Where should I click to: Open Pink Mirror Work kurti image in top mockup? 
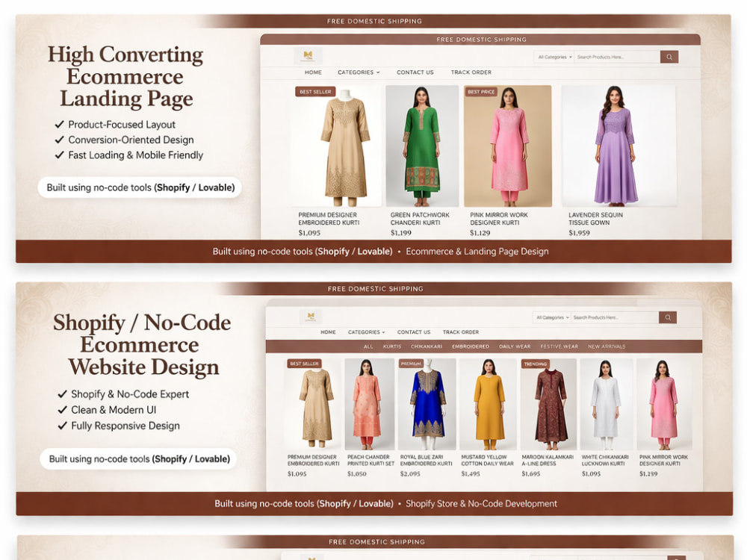tap(508, 146)
